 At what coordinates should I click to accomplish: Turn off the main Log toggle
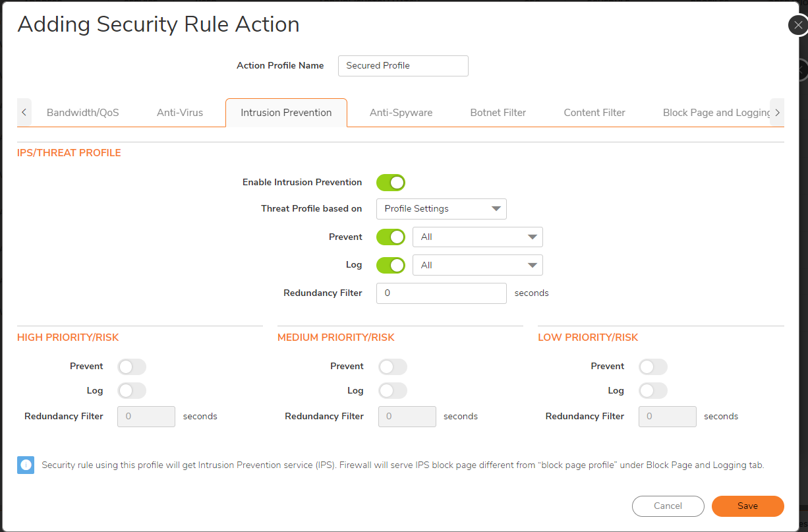pyautogui.click(x=390, y=265)
